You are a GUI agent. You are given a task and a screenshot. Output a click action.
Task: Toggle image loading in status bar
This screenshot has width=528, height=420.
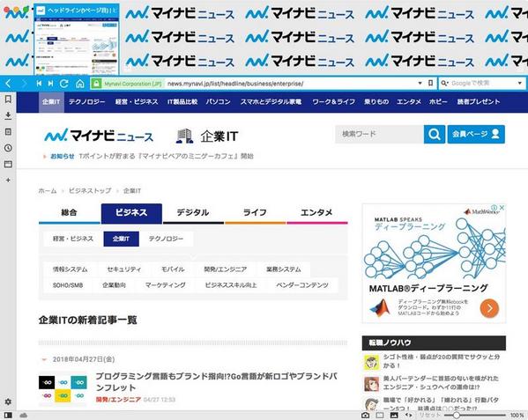coord(394,416)
